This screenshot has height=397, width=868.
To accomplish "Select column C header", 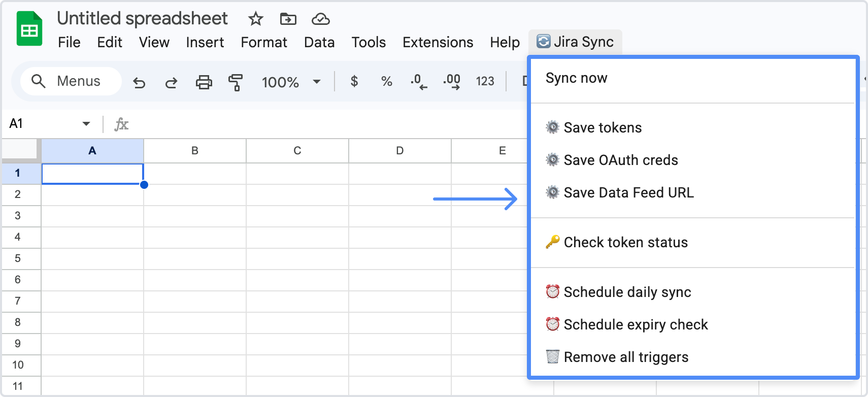I will pos(297,151).
